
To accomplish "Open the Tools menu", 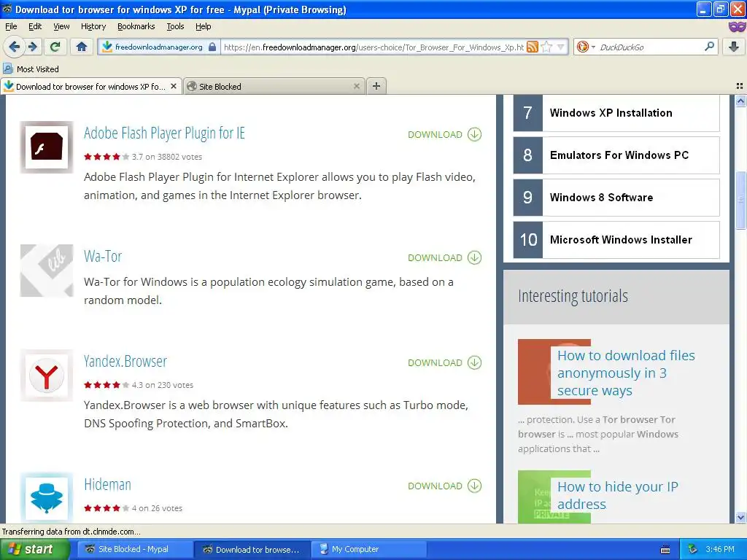I will (x=175, y=27).
